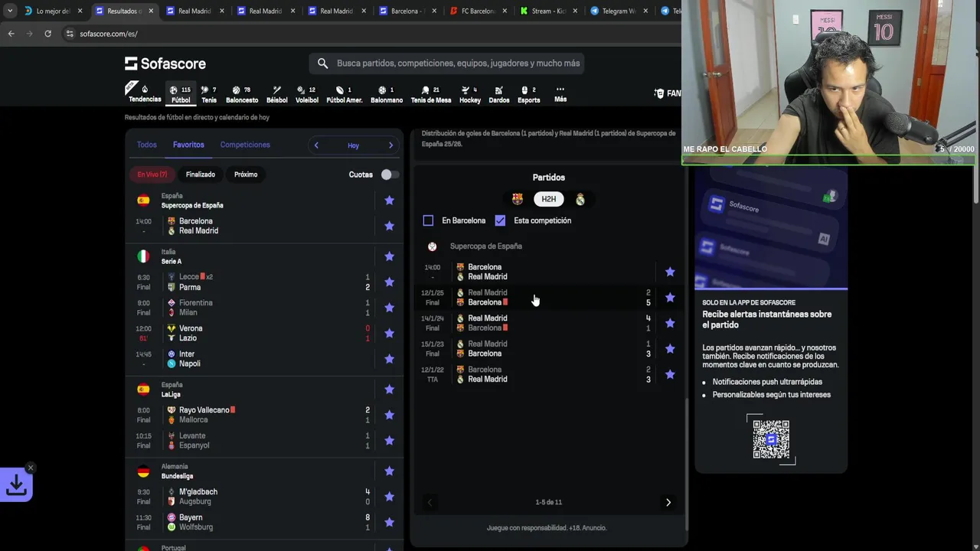Open the Hoy date picker

tap(353, 145)
